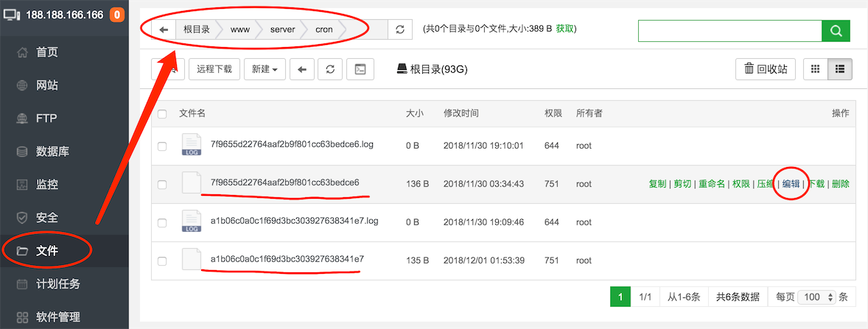Tick the select-all files checkbox
This screenshot has height=329, width=868.
[x=162, y=114]
